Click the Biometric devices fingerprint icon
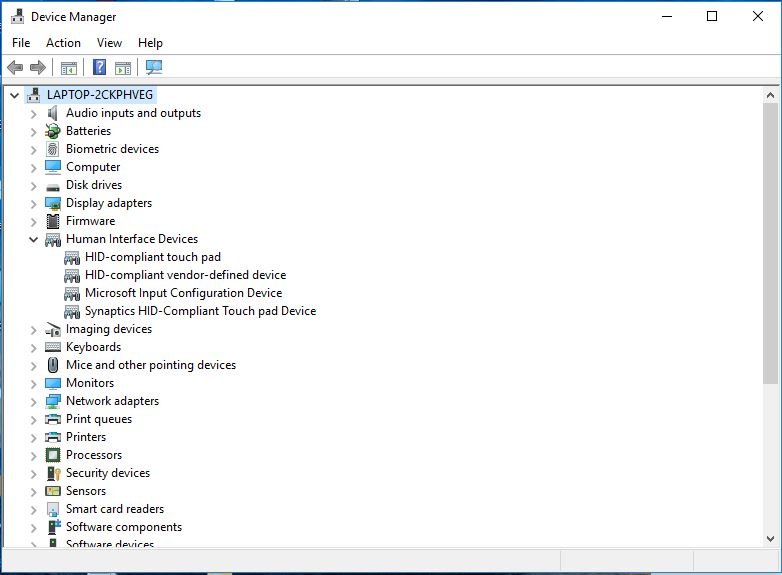Screen dimensions: 782x575 coord(53,149)
